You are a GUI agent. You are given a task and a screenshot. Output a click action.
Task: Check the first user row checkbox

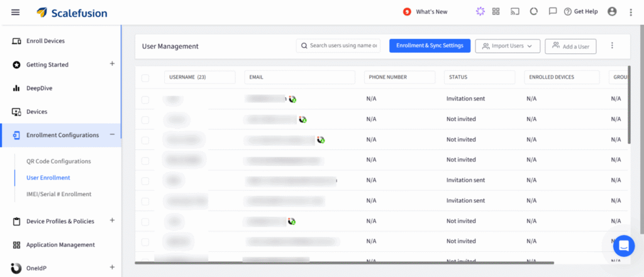pyautogui.click(x=145, y=99)
